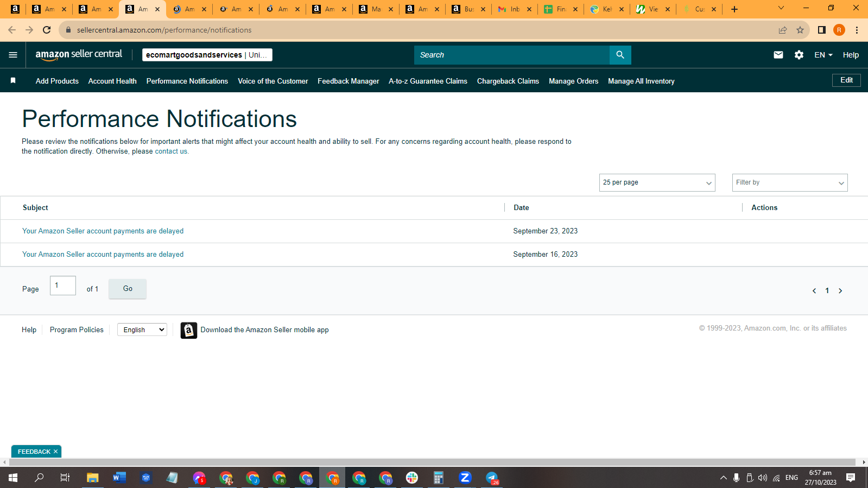This screenshot has height=488, width=868.
Task: Click the Page number input field
Action: pyautogui.click(x=63, y=286)
